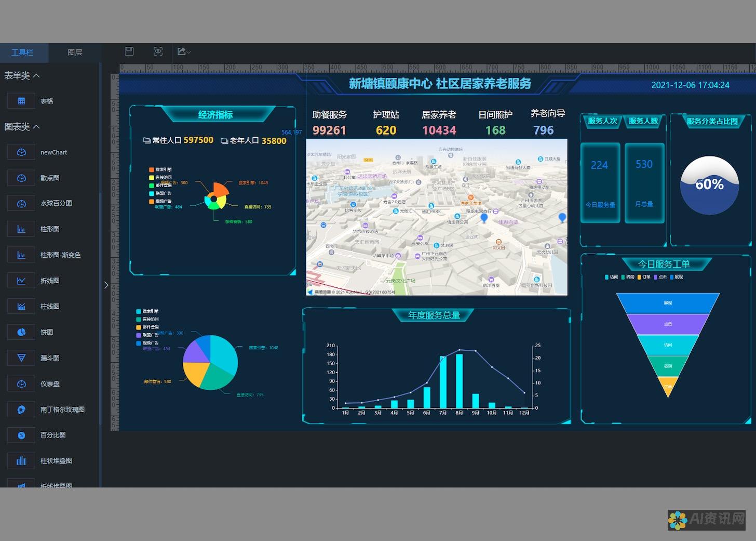Click the 530 月总量 card
Image resolution: width=756 pixels, height=541 pixels.
click(644, 183)
